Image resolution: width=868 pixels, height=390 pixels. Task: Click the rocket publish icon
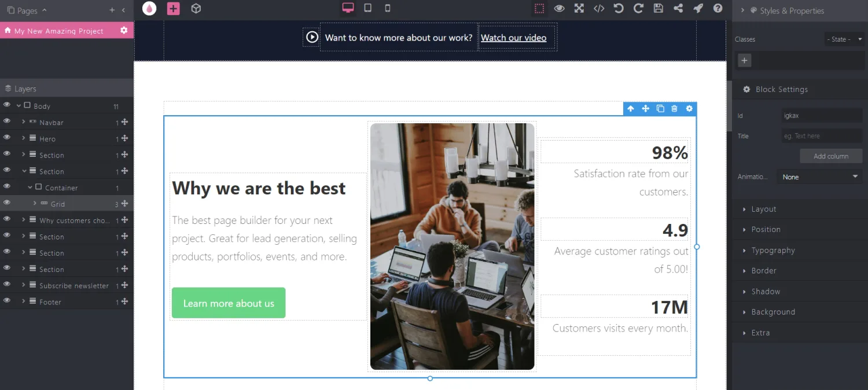698,8
